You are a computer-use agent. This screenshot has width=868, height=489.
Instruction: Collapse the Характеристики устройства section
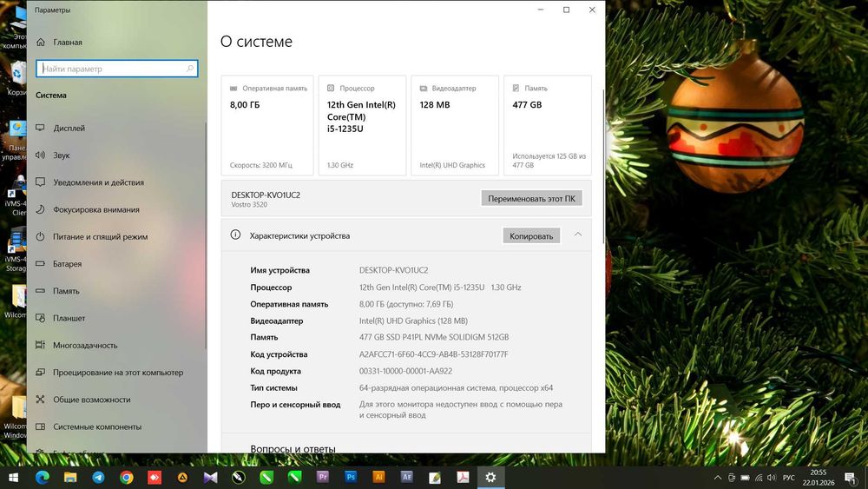tap(578, 235)
